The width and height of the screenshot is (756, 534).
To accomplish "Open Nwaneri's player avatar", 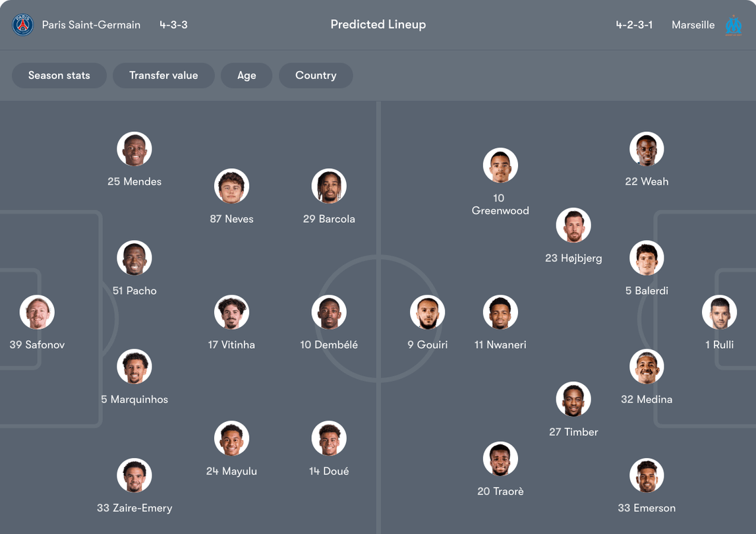I will (500, 312).
